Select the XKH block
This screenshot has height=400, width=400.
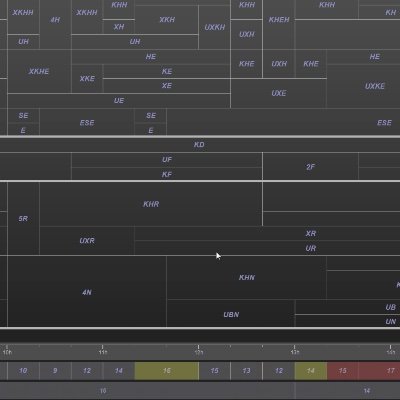click(167, 20)
